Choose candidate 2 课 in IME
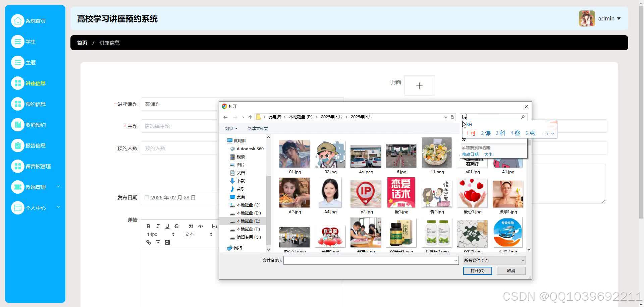This screenshot has width=644, height=307. pyautogui.click(x=486, y=133)
